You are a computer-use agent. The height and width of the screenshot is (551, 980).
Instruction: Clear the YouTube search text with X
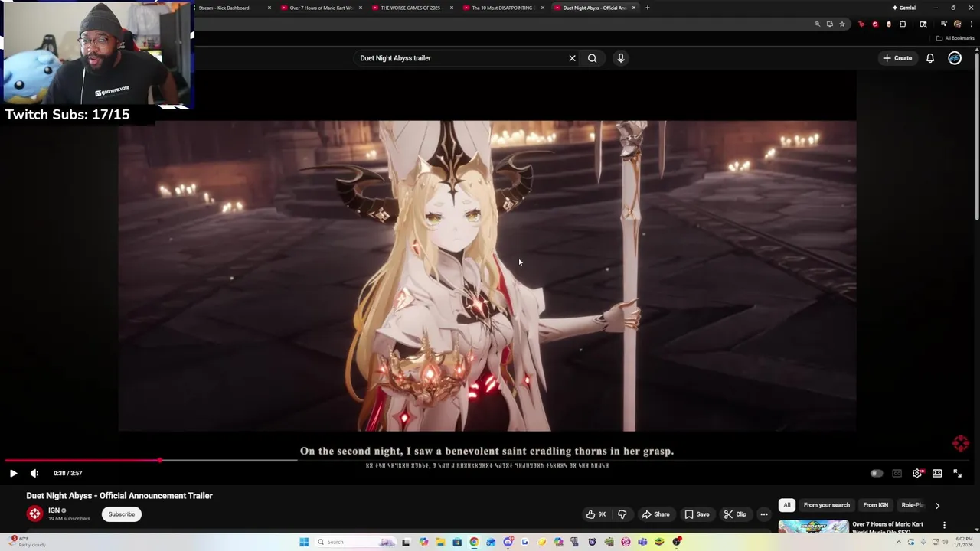coord(572,58)
